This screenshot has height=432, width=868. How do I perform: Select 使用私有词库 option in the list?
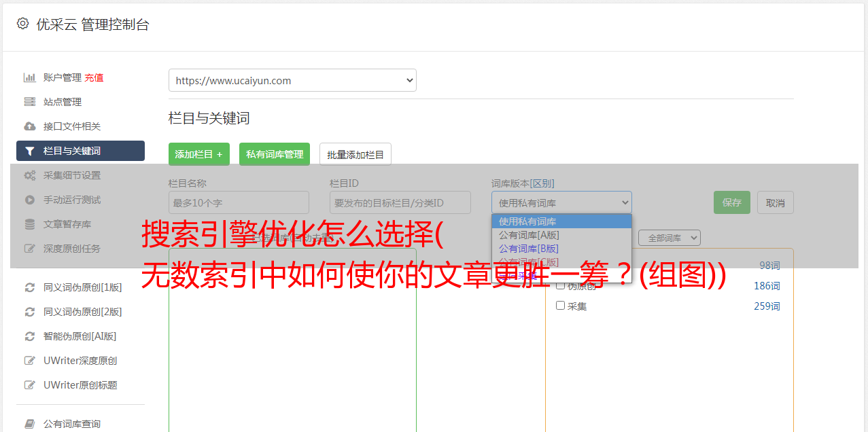click(x=561, y=221)
